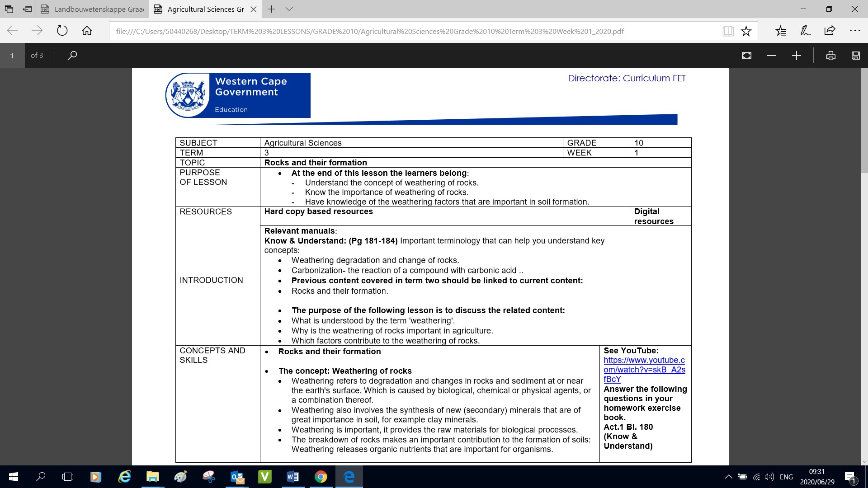Open the Paint app on taskbar
868x488 pixels.
[180, 477]
